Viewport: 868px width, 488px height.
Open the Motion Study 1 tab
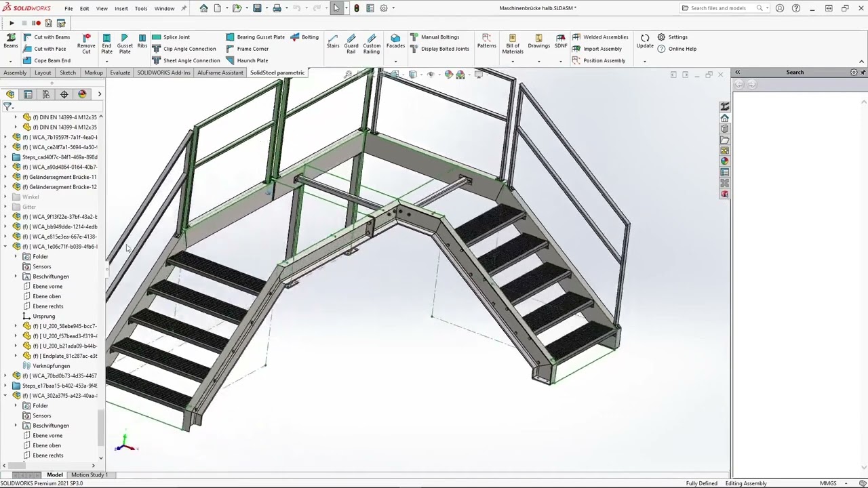[x=90, y=475]
